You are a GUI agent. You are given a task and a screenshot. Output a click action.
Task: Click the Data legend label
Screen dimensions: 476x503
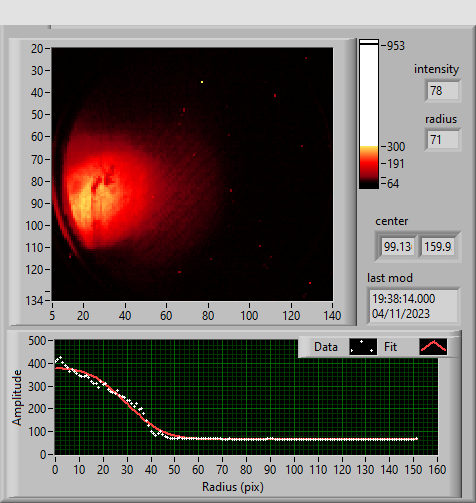coord(326,347)
